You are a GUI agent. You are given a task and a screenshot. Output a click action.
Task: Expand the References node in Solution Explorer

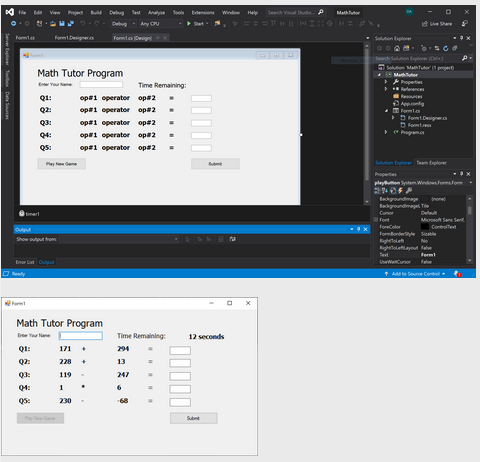(x=386, y=89)
